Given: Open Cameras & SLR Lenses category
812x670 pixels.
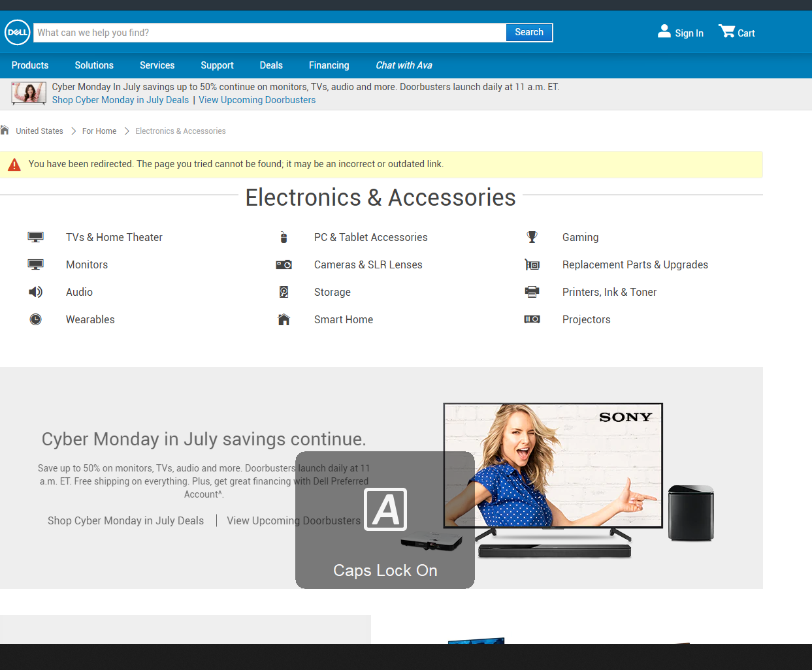Looking at the screenshot, I should click(368, 264).
